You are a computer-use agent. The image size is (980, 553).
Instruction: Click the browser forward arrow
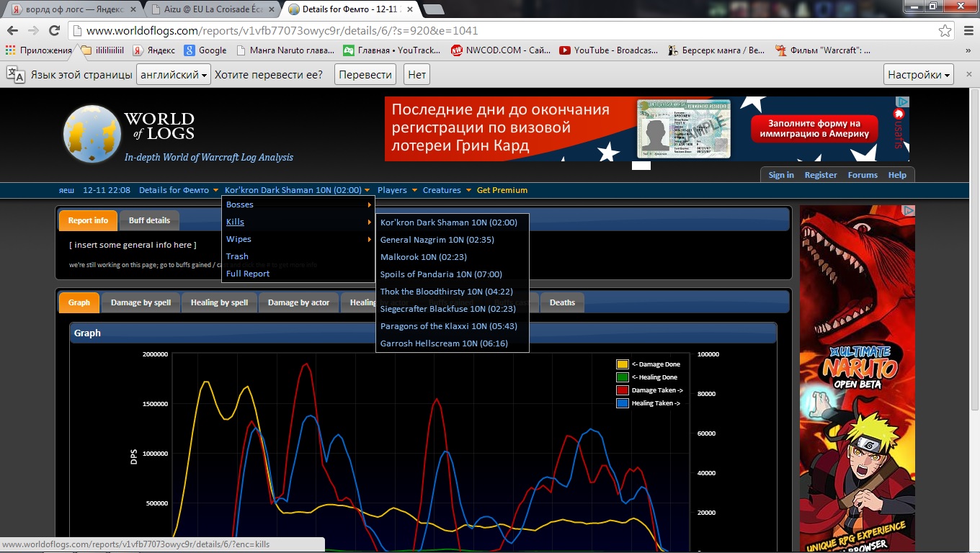(33, 31)
